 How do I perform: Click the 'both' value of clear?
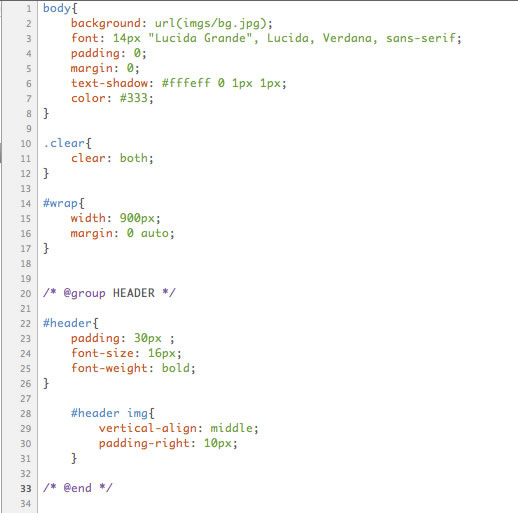tap(134, 158)
